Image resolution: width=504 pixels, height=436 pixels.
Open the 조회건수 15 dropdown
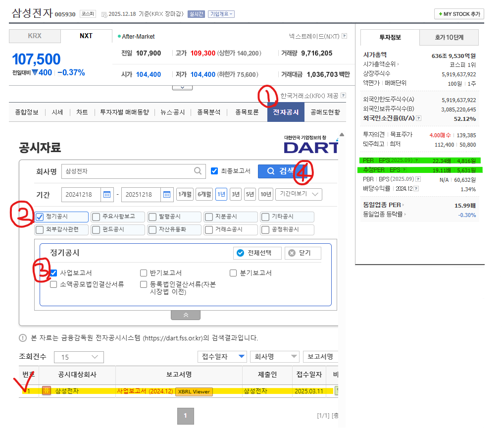pyautogui.click(x=79, y=357)
